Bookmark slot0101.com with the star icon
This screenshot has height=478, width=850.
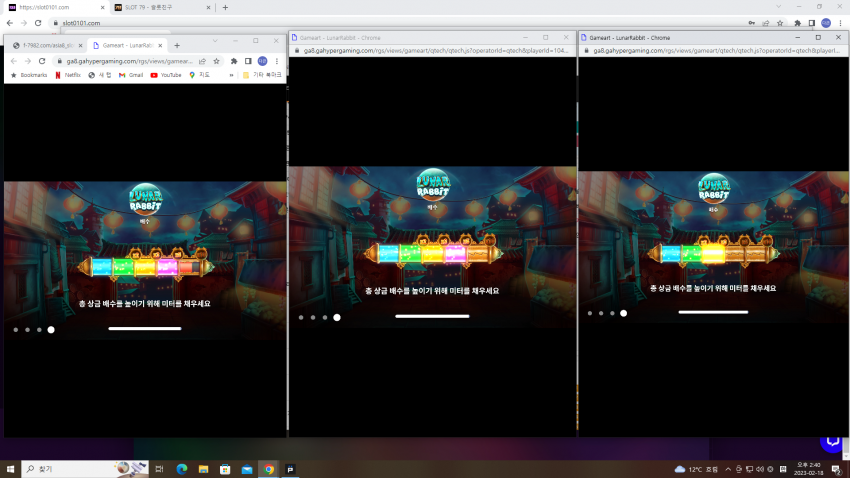pyautogui.click(x=780, y=23)
